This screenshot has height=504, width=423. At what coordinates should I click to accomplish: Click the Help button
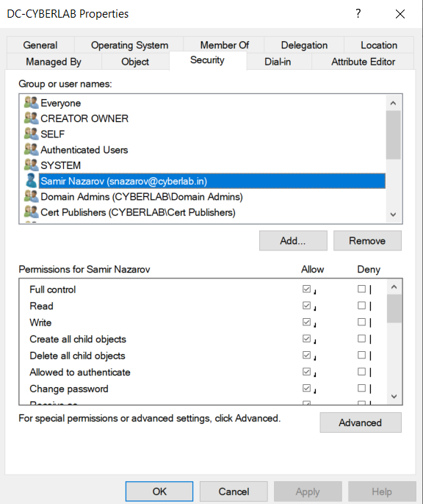click(382, 492)
